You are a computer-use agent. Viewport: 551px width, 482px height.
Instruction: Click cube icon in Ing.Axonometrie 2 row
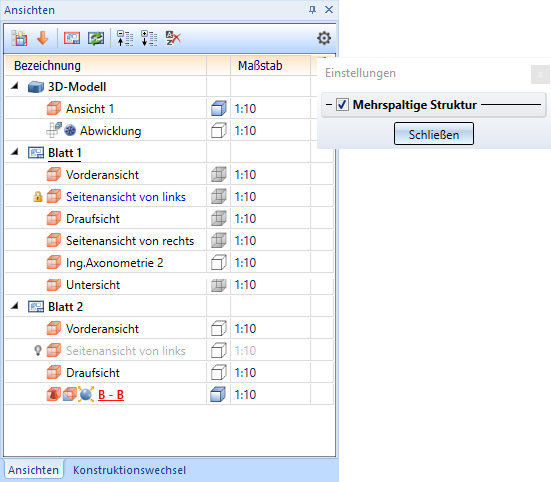[219, 263]
